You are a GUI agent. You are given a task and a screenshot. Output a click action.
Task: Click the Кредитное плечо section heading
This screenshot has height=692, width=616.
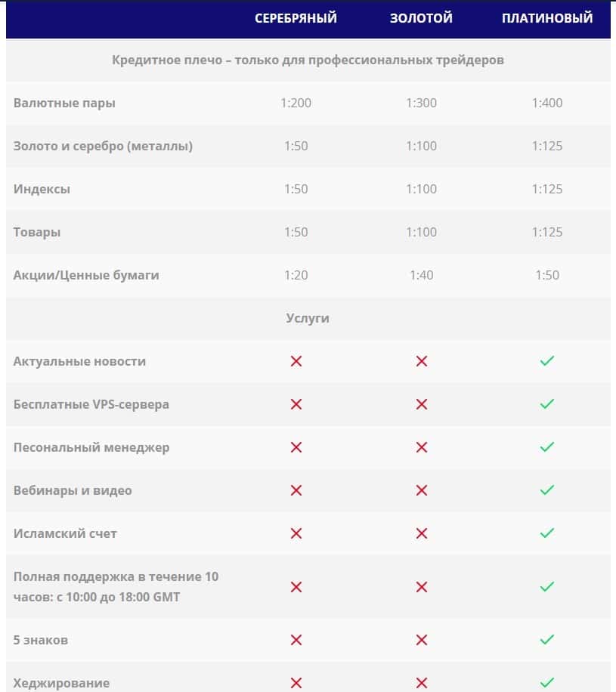click(308, 60)
